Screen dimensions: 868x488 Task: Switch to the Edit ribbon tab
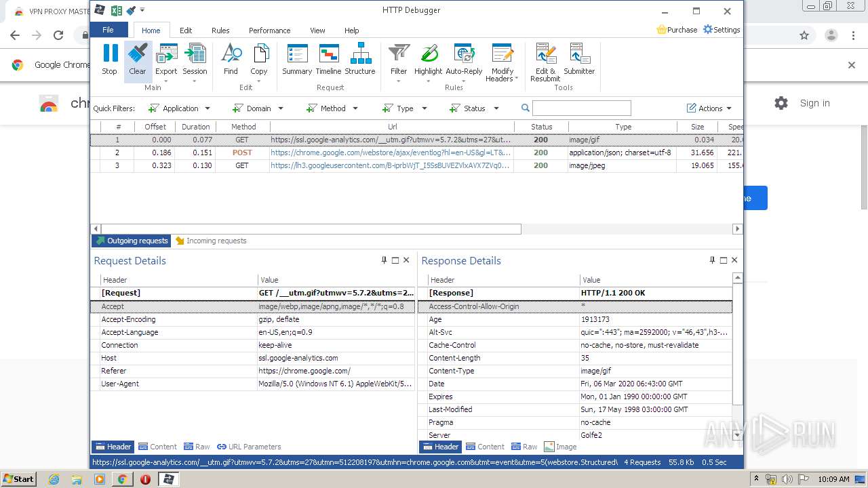[x=186, y=30]
